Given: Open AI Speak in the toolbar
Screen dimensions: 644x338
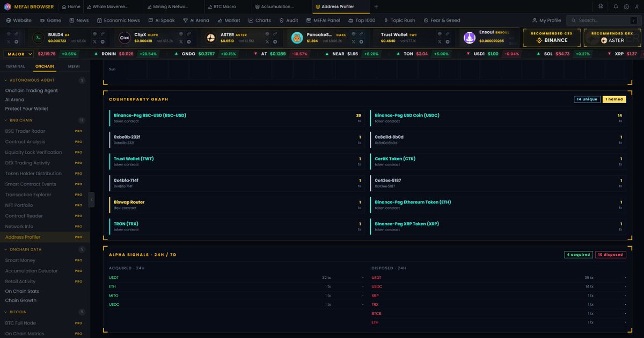Looking at the screenshot, I should [x=161, y=20].
